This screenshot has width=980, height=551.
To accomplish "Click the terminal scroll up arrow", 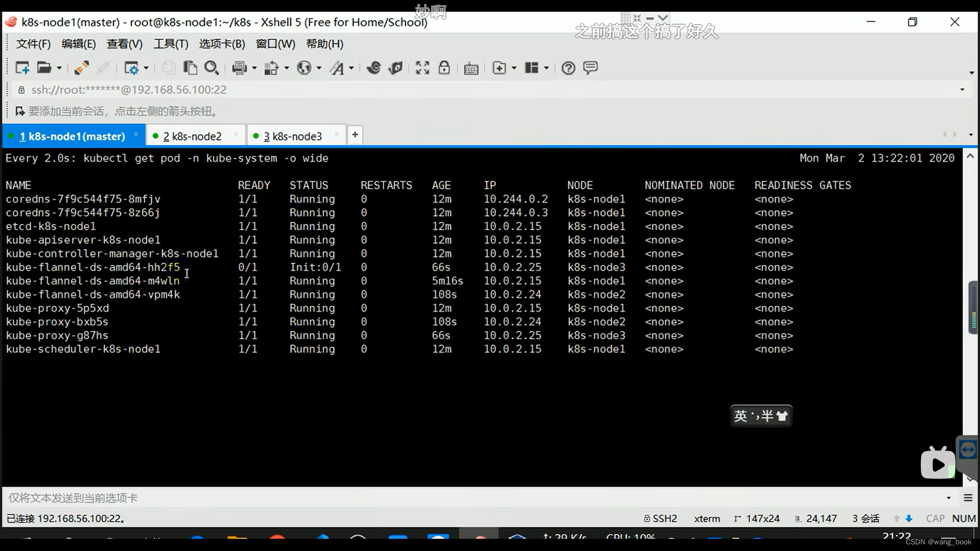I will point(970,156).
